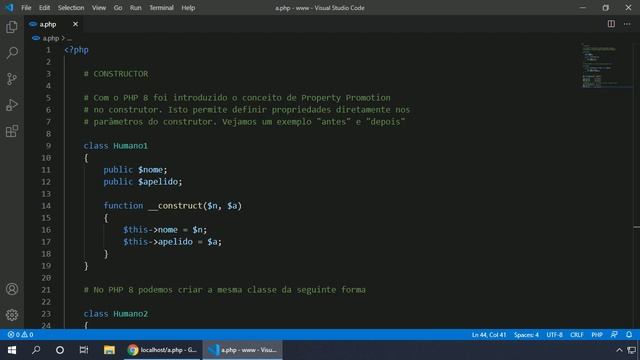Click line number 23 in the gutter
This screenshot has width=640, height=360.
pos(46,313)
